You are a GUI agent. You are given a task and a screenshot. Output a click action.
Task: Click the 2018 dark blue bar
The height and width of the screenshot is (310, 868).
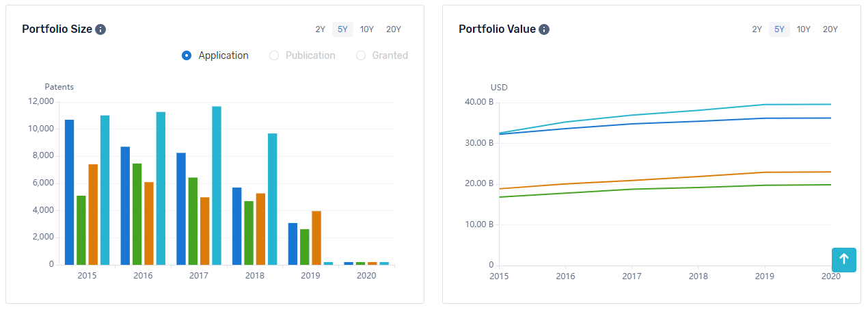point(236,226)
